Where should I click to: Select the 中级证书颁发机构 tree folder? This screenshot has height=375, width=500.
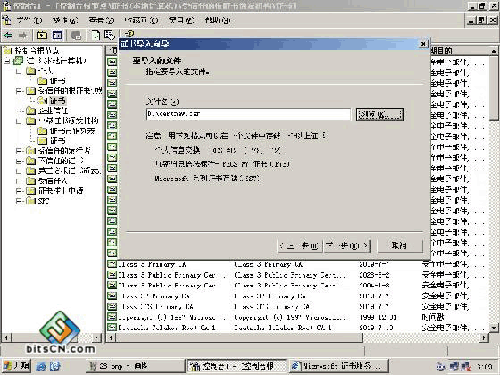(68, 120)
